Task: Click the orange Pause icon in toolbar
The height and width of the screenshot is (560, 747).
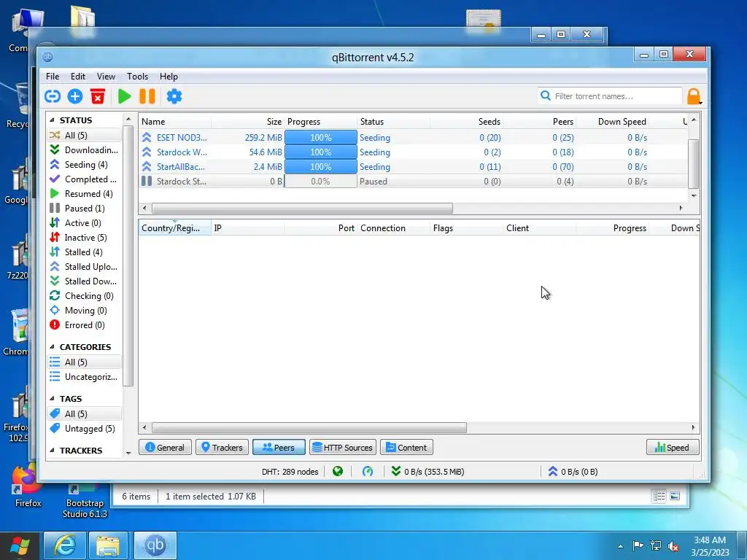Action: click(x=147, y=96)
